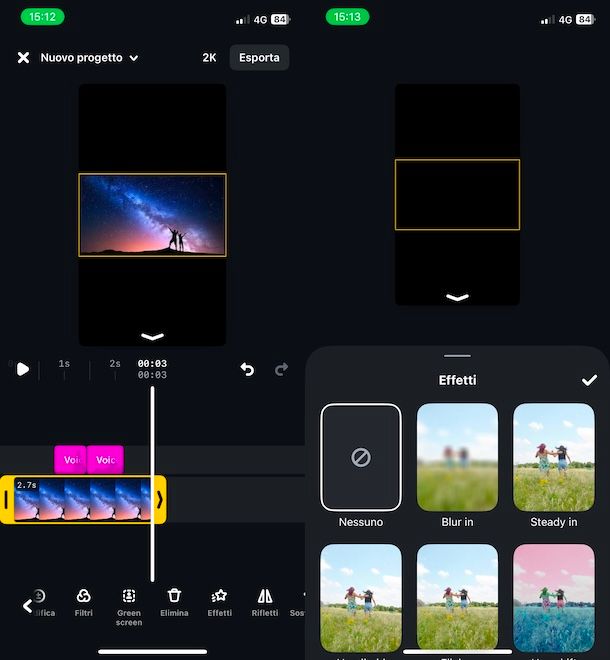The width and height of the screenshot is (610, 660).
Task: Redo the last undone edit
Action: click(x=282, y=370)
